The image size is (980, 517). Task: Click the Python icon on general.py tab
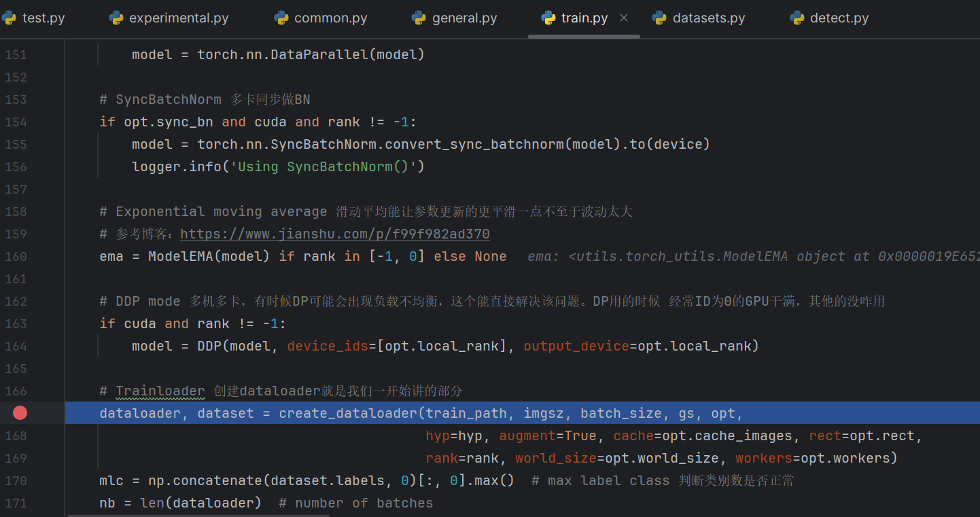click(419, 18)
